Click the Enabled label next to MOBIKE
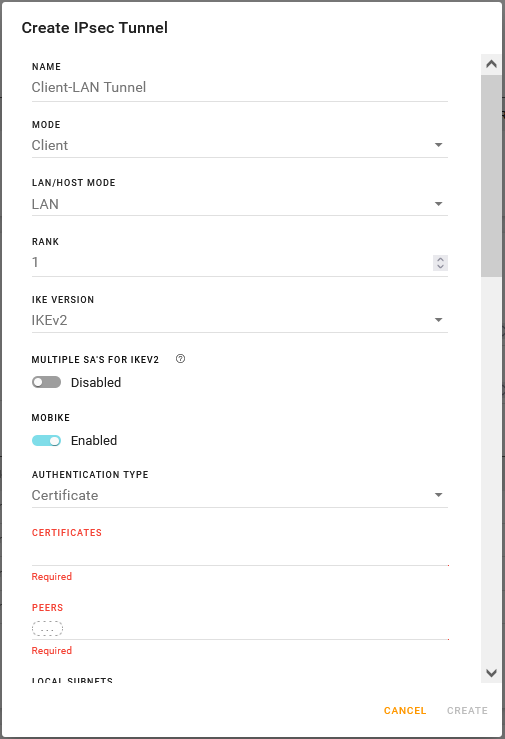This screenshot has width=505, height=739. [x=94, y=441]
